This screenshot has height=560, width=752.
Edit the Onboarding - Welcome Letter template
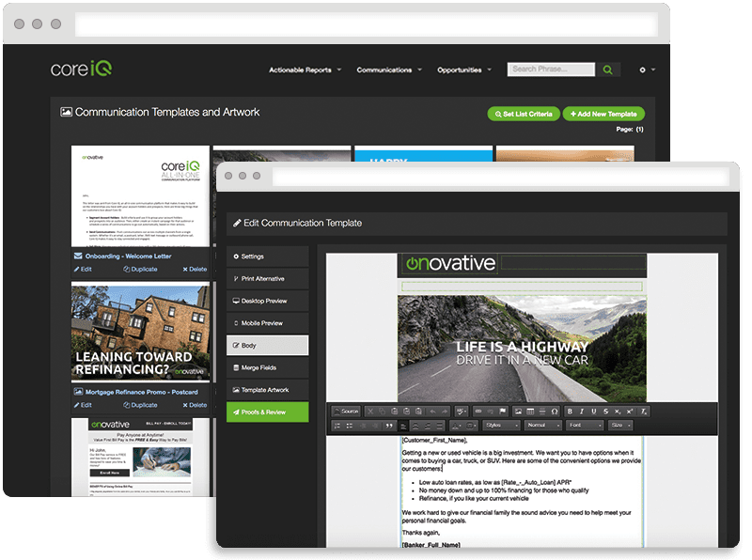tap(83, 270)
